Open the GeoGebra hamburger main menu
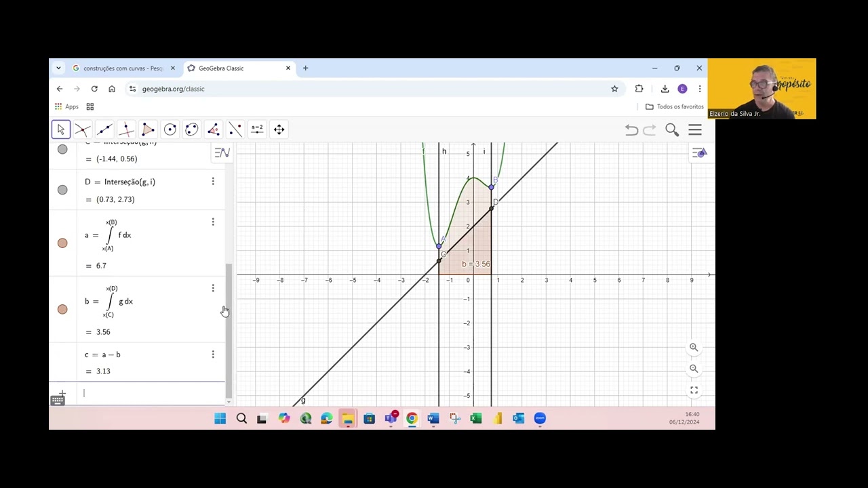Viewport: 868px width, 488px height. click(x=695, y=129)
